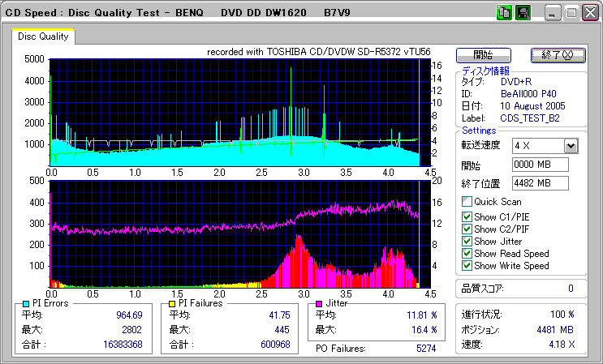The height and width of the screenshot is (364, 603).
Task: Select the Disc Quality tab
Action: pos(43,36)
